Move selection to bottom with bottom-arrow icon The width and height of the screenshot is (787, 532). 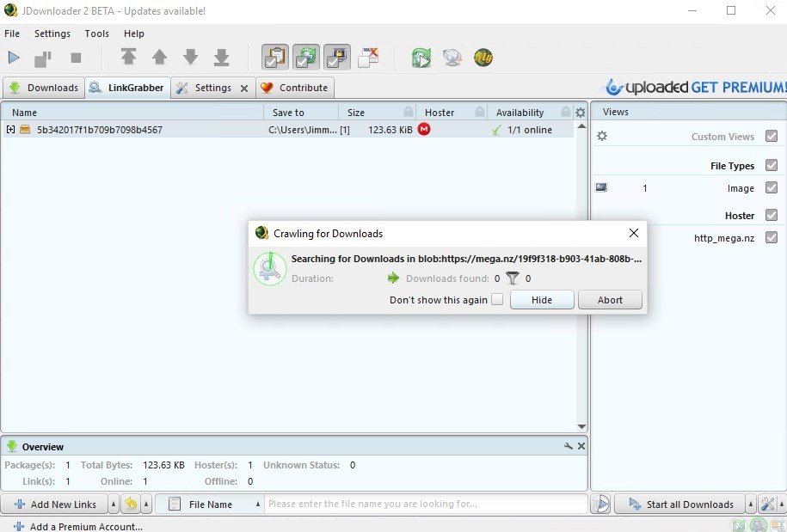pos(221,57)
